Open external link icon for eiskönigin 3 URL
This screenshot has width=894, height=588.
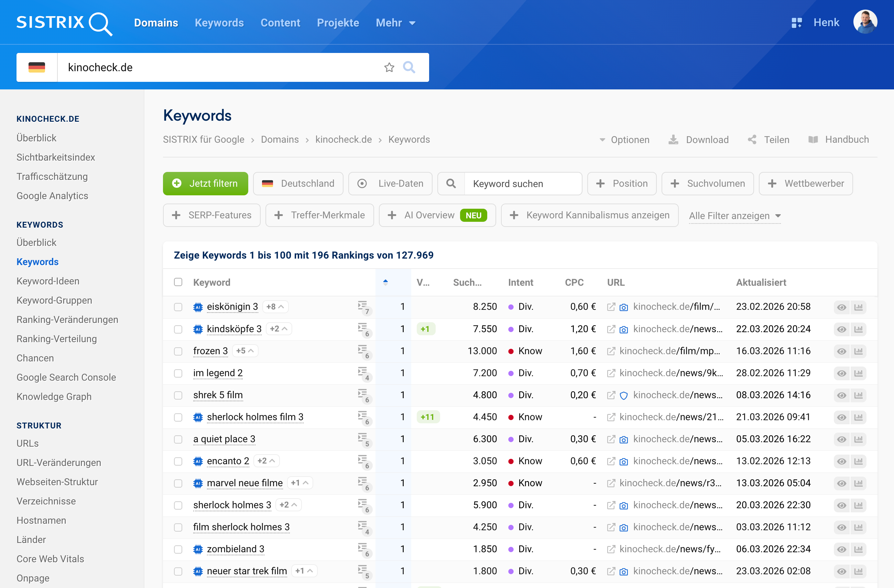[611, 307]
